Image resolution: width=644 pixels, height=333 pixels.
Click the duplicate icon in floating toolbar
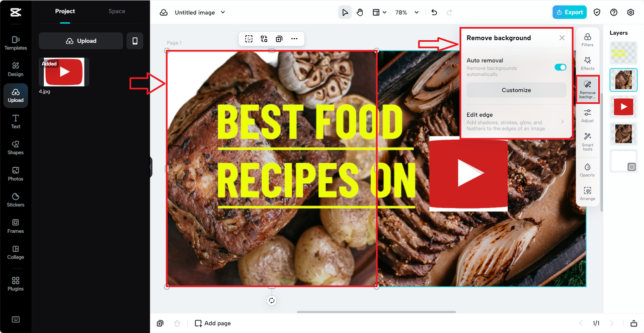[x=279, y=39]
